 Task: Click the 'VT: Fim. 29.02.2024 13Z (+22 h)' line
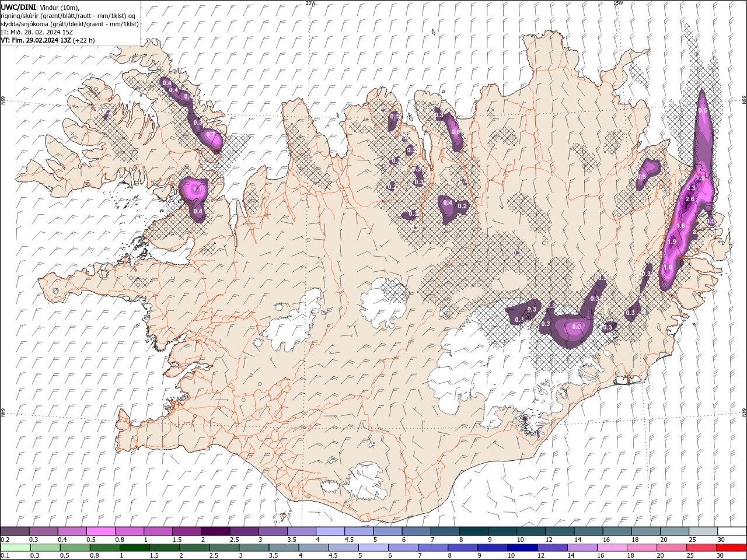(x=48, y=40)
